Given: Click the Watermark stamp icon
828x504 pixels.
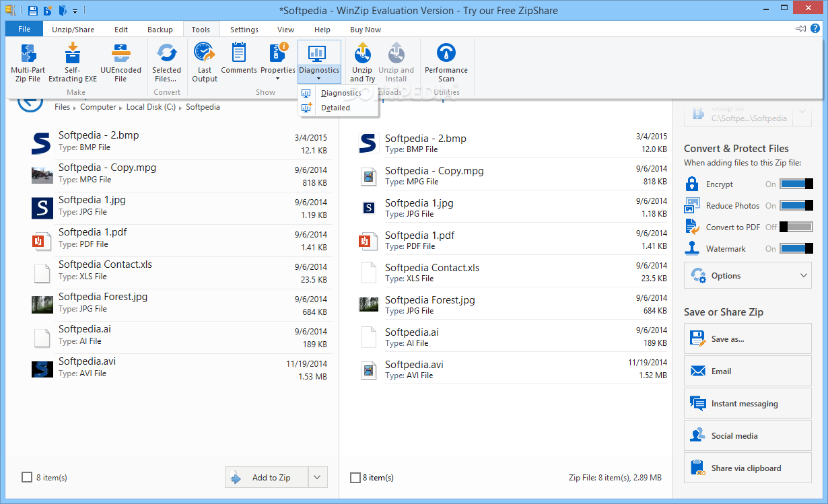Looking at the screenshot, I should point(692,248).
